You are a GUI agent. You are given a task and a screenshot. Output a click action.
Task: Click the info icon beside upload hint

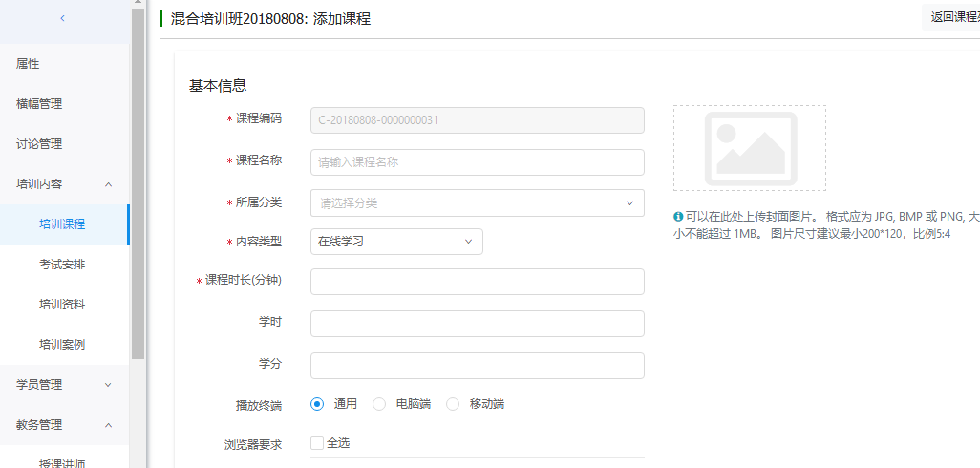(x=678, y=217)
